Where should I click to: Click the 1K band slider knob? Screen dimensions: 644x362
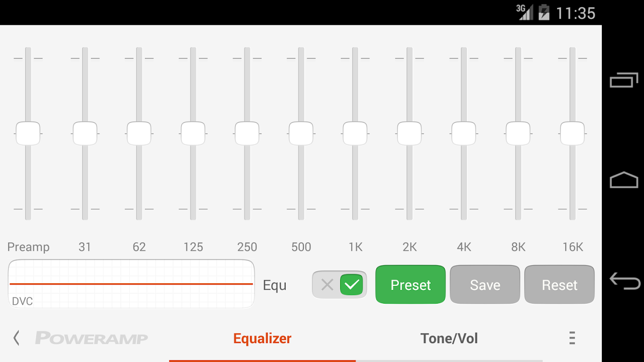coord(355,133)
